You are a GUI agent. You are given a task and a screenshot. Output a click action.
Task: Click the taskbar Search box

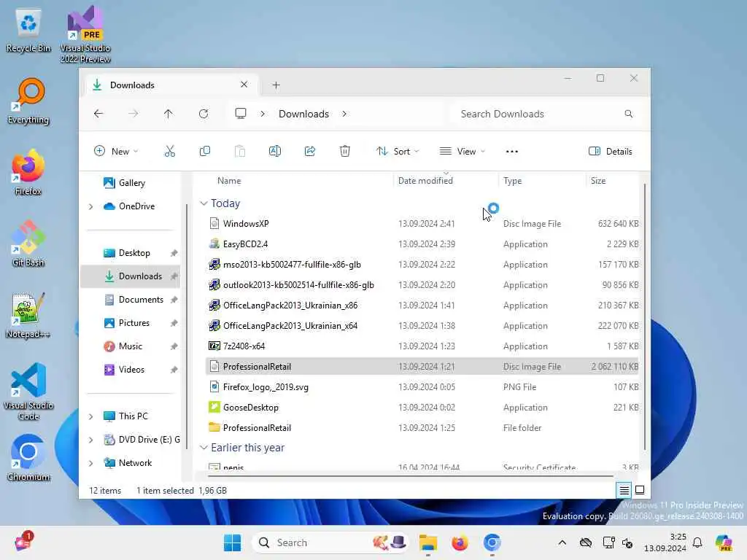(330, 542)
